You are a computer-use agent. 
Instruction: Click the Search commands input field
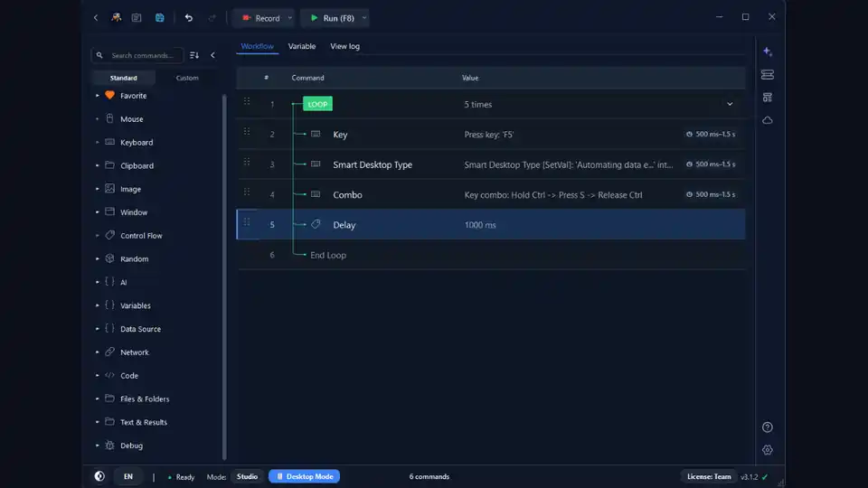click(x=137, y=55)
